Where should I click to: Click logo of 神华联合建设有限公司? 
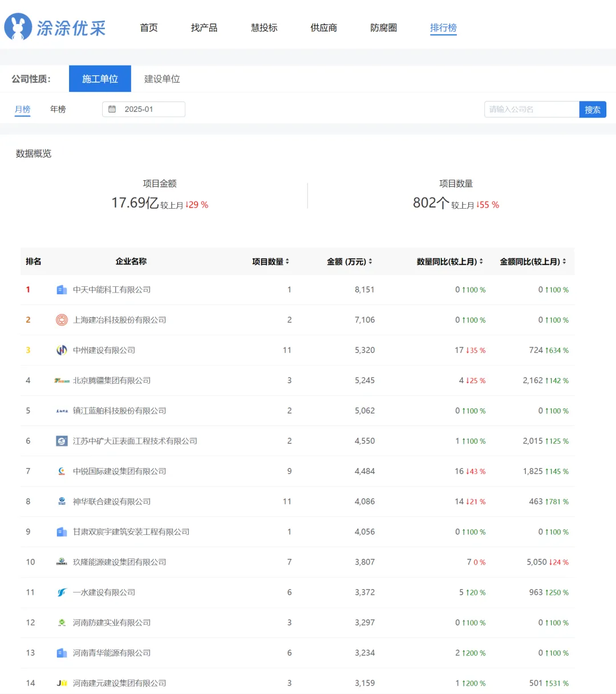[x=62, y=501]
